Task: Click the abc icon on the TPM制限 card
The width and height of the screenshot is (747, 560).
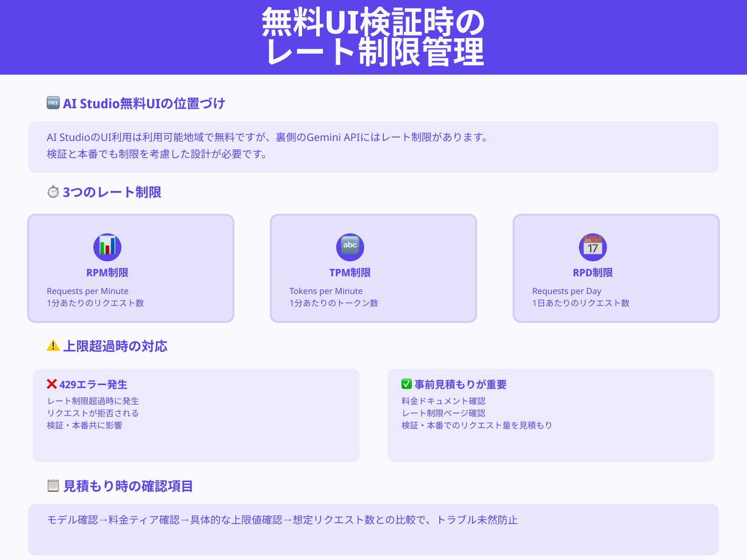Action: coord(350,247)
